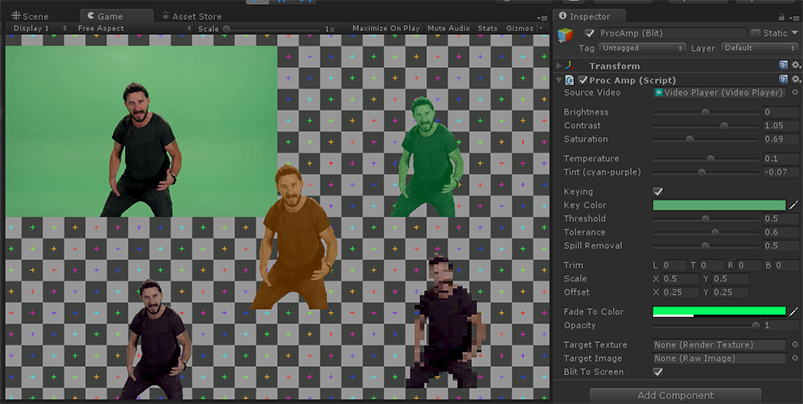Viewport: 803px width, 404px height.
Task: Open the Tag dropdown showing Untagged
Action: 640,48
